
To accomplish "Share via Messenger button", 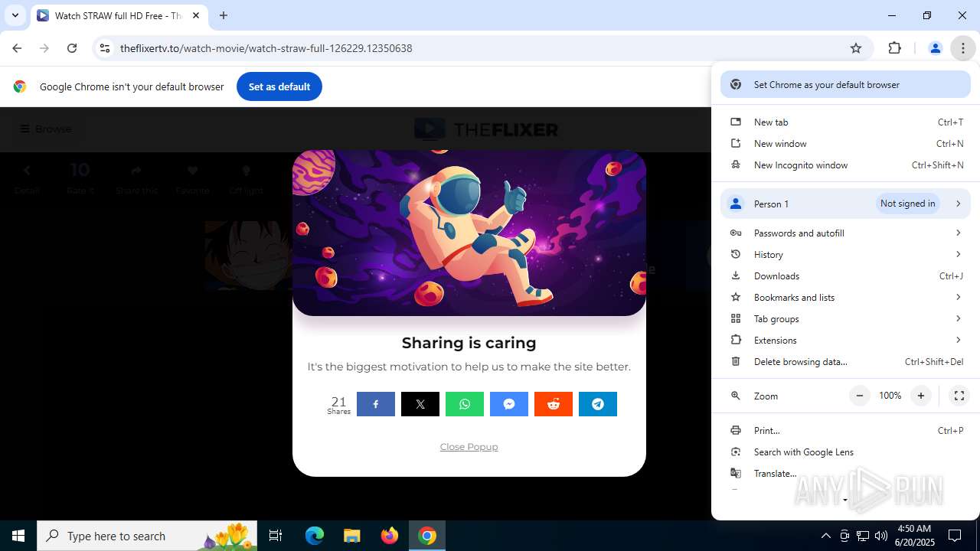I will [x=509, y=404].
